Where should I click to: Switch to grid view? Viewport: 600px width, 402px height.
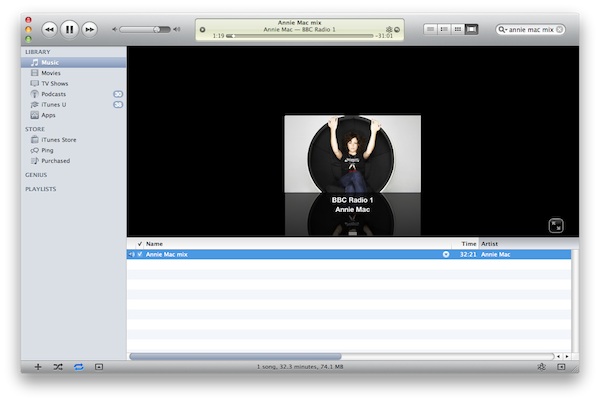[458, 29]
